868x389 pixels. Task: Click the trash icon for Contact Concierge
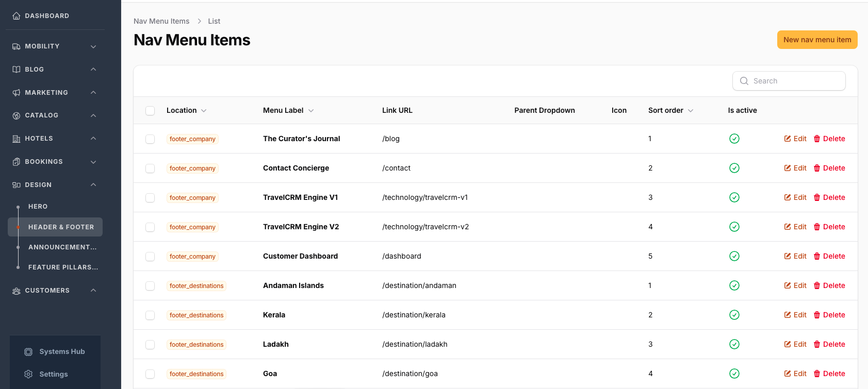(817, 168)
